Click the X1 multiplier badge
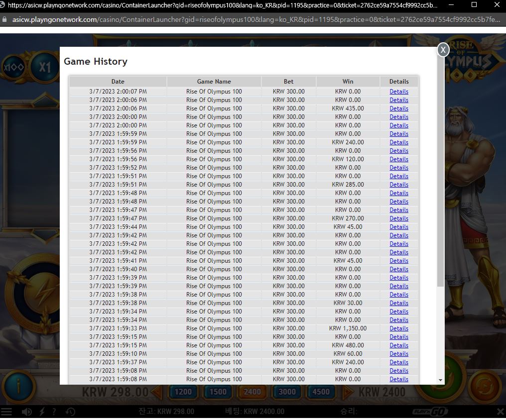Screen dimensions: 506x420 (44, 67)
